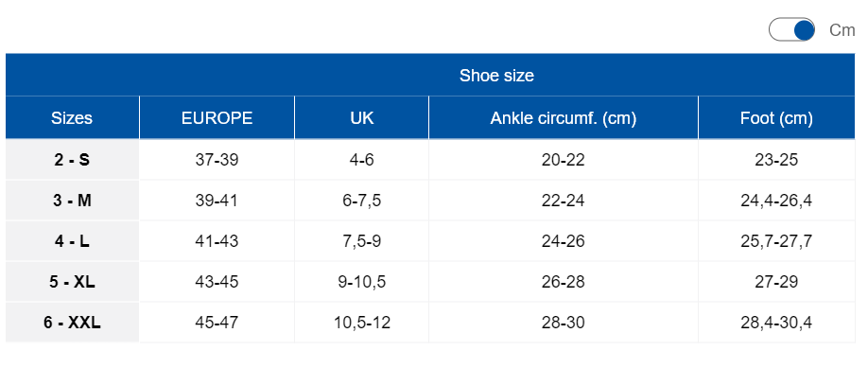Select the 3 - M size row
Image resolution: width=868 pixels, height=368 pixels.
point(430,200)
